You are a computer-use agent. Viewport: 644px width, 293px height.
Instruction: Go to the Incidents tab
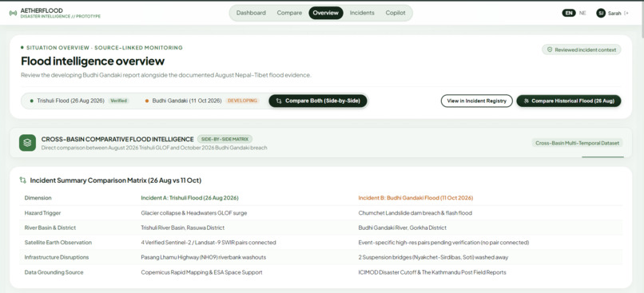pyautogui.click(x=362, y=13)
